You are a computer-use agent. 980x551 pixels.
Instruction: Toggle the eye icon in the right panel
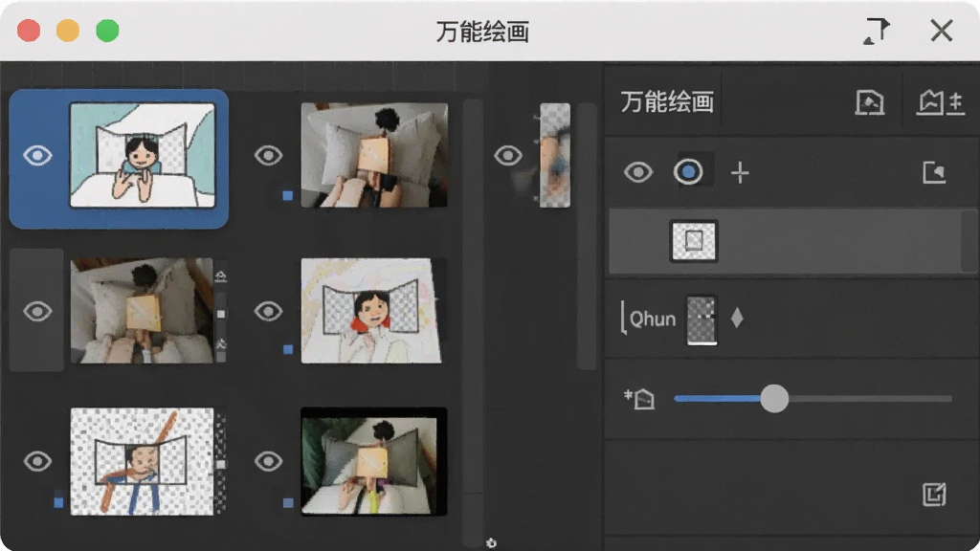coord(638,172)
